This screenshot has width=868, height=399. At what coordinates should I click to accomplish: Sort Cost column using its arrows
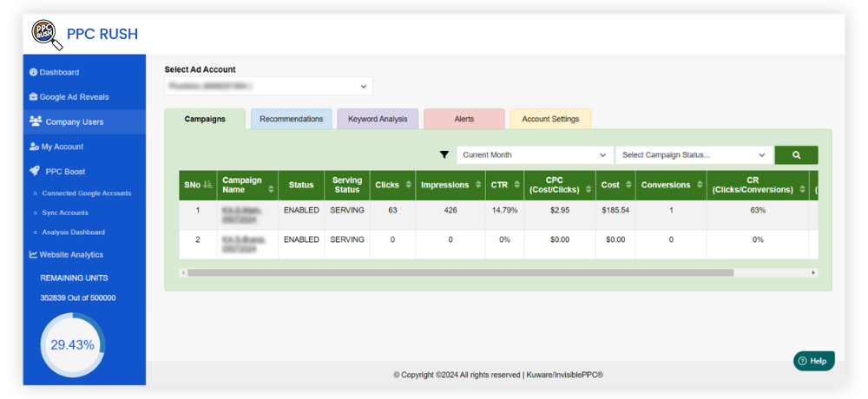point(628,185)
